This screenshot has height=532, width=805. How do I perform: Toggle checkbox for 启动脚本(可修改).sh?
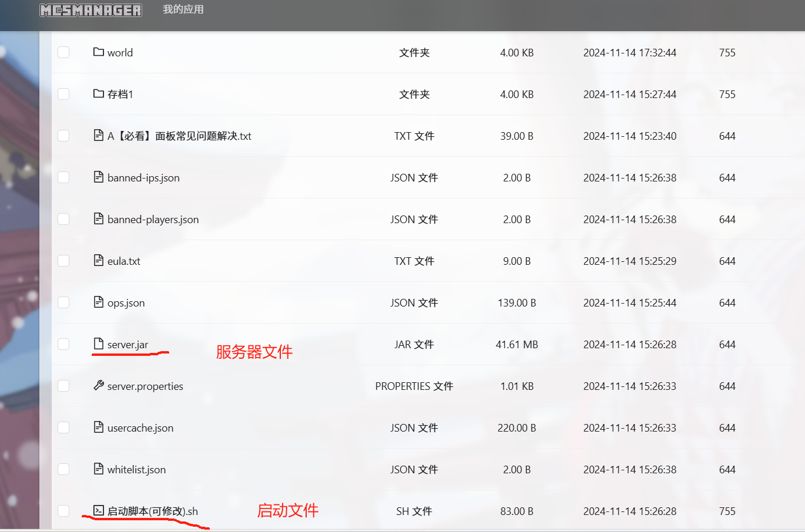point(63,511)
